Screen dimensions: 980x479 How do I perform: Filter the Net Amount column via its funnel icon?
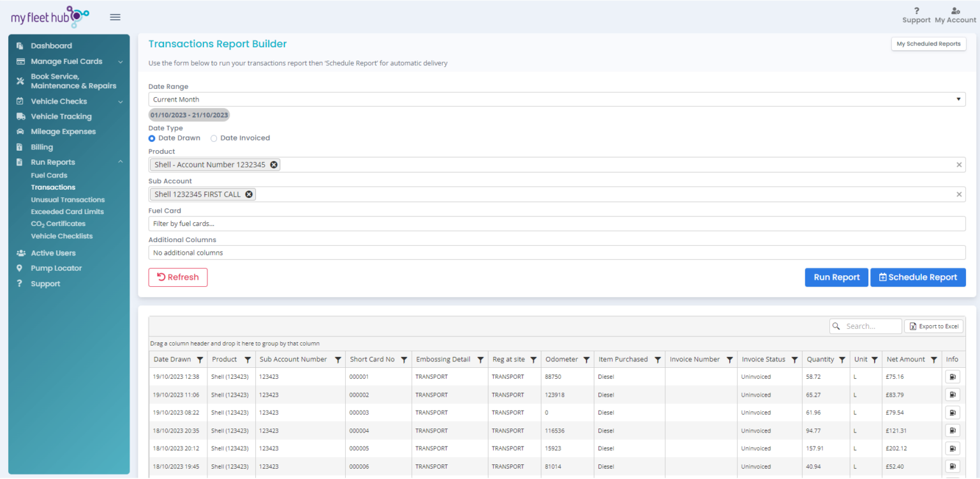click(x=933, y=360)
